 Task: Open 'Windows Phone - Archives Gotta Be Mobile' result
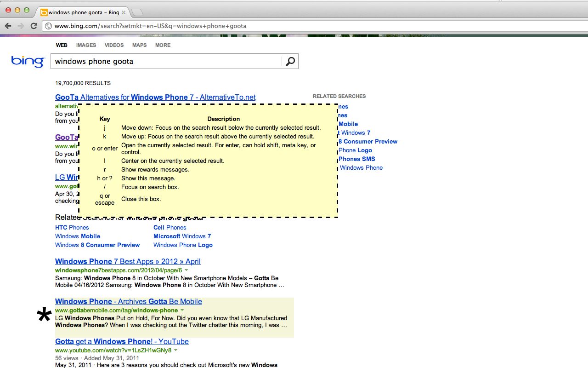(x=129, y=302)
